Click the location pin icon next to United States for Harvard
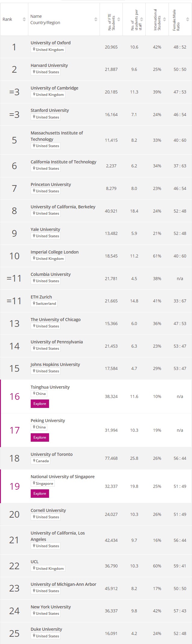192x644 pixels. click(x=34, y=72)
